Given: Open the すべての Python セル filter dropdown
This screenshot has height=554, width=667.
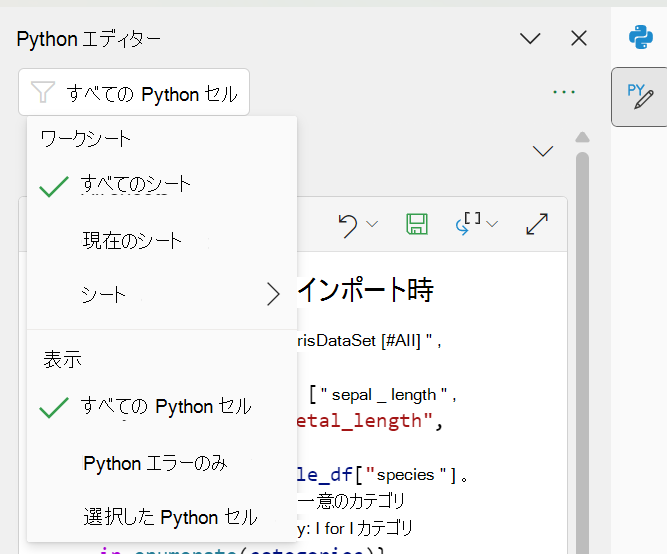Looking at the screenshot, I should (x=134, y=92).
